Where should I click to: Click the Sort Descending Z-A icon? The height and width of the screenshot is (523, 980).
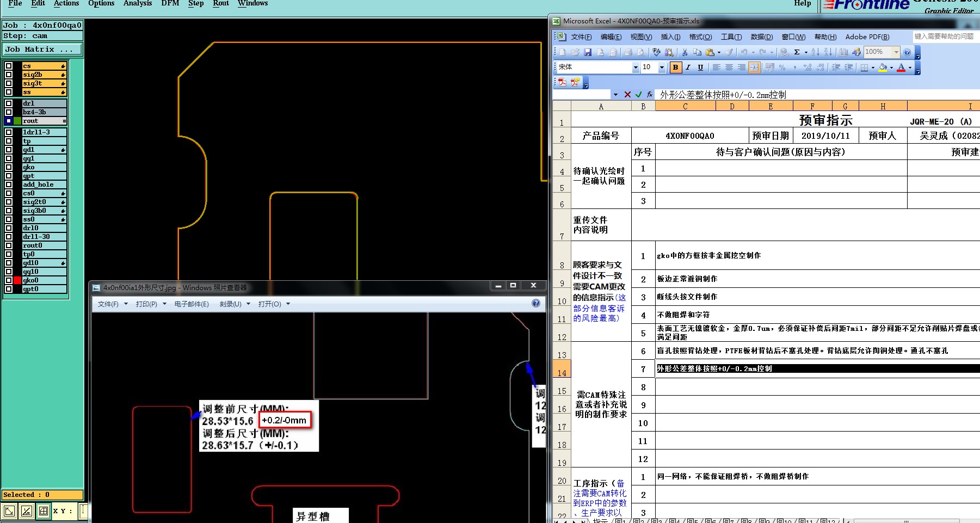click(x=828, y=52)
